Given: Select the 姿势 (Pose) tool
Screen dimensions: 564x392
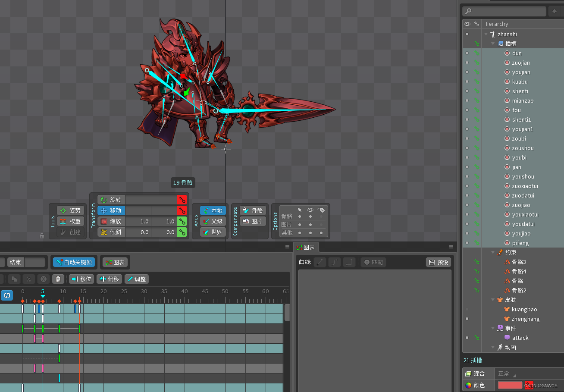Looking at the screenshot, I should (x=70, y=210).
